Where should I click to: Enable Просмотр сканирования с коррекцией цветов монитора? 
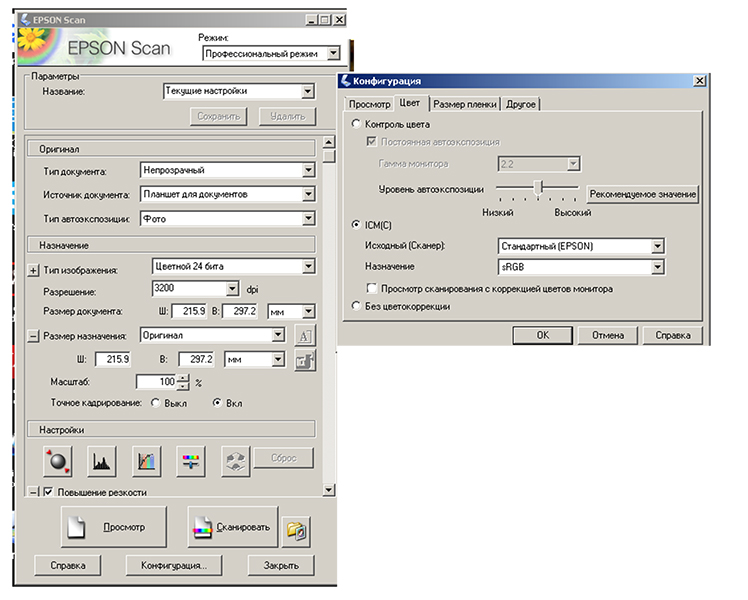371,288
